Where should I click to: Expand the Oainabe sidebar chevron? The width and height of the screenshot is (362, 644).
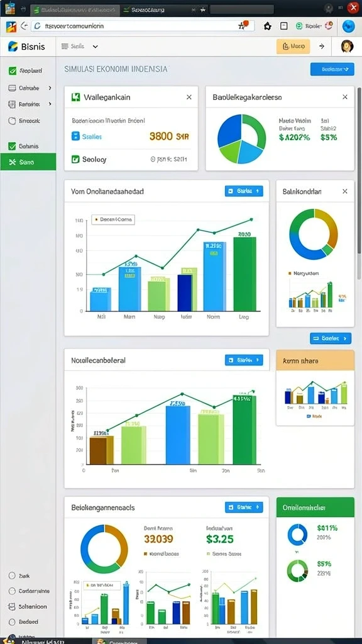[x=50, y=88]
